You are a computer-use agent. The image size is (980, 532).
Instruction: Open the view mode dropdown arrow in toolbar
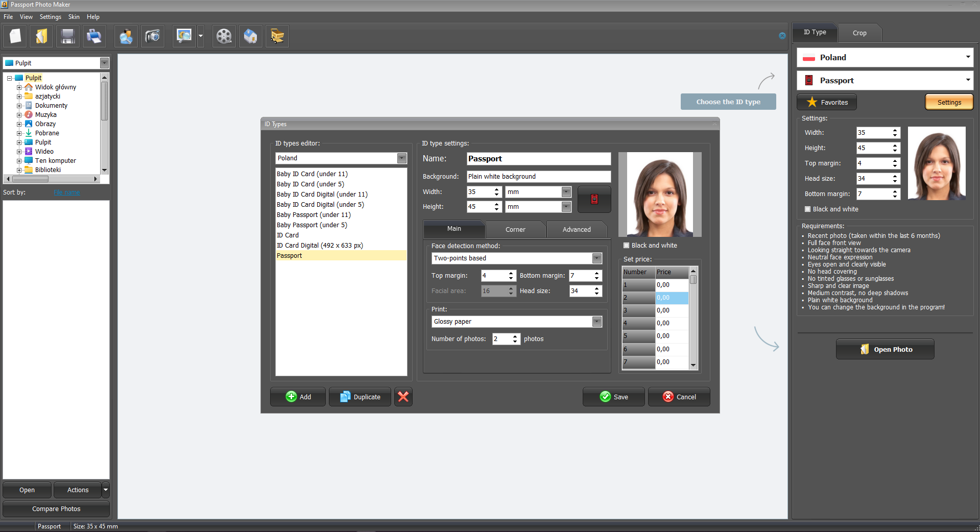point(201,36)
